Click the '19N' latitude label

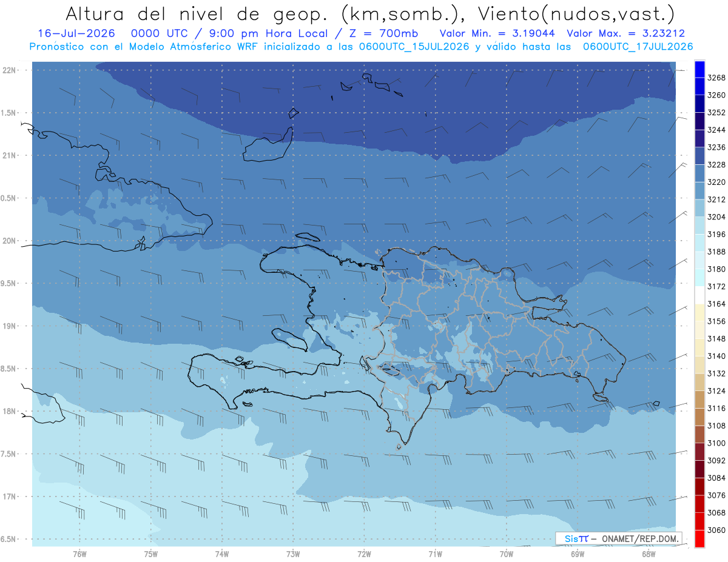[x=9, y=326]
